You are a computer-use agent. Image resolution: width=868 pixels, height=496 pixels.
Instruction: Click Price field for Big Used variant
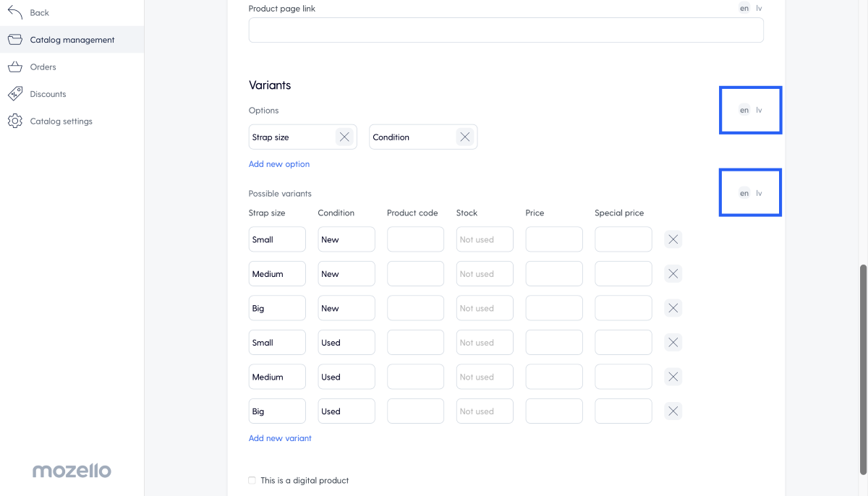click(x=554, y=411)
